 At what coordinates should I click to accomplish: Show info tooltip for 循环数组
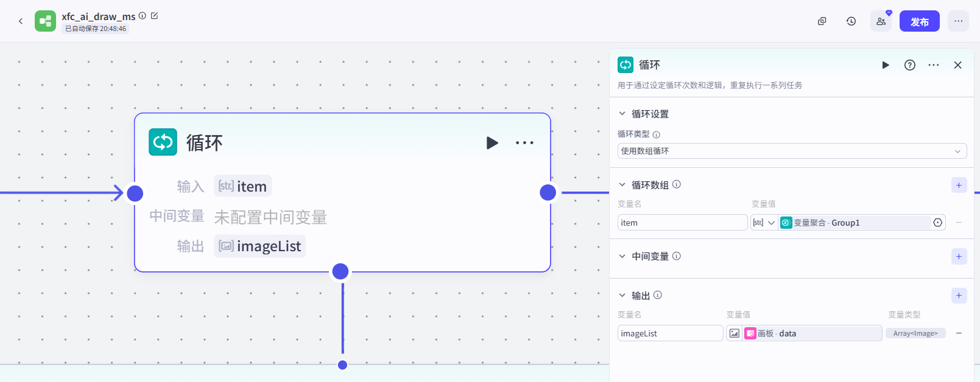[677, 184]
